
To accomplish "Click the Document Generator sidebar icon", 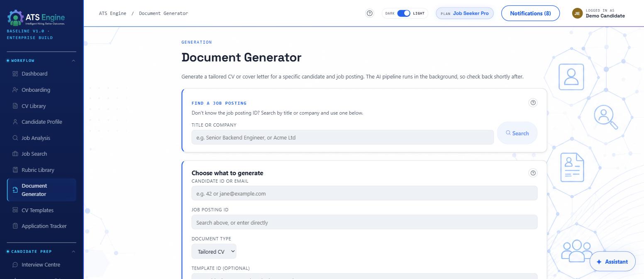I will pos(15,190).
